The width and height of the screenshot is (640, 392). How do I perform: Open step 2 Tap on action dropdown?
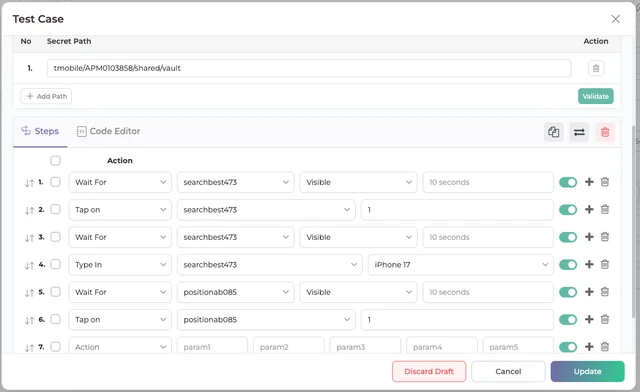coord(120,209)
